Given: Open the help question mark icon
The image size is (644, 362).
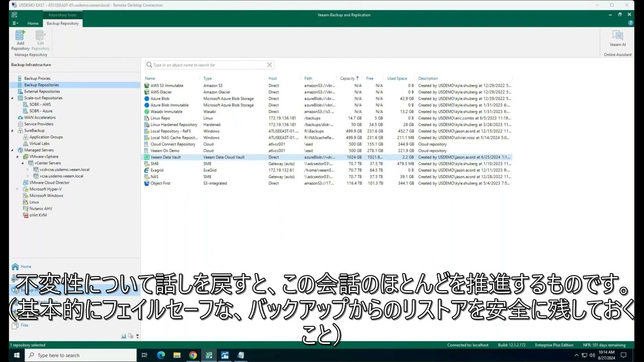Looking at the screenshot, I should coord(630,23).
